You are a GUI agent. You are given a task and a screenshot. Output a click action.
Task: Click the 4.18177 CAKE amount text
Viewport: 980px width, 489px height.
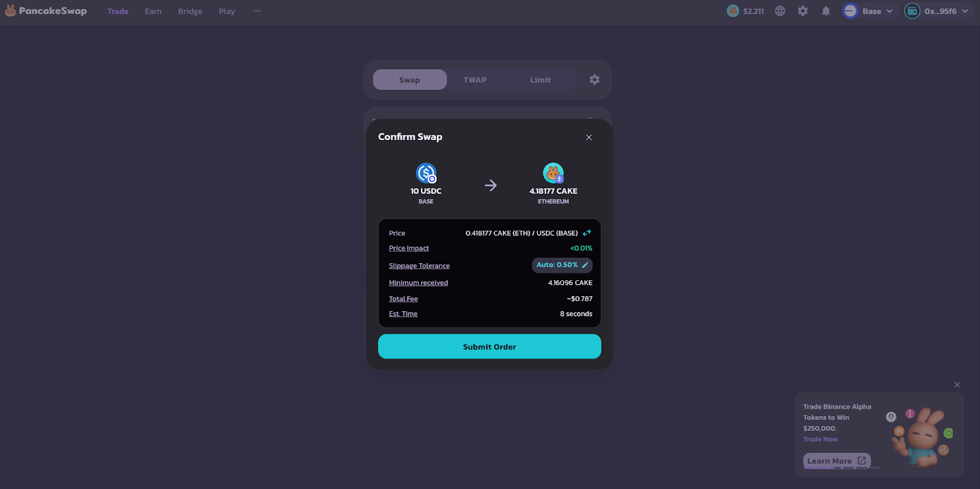pos(553,191)
